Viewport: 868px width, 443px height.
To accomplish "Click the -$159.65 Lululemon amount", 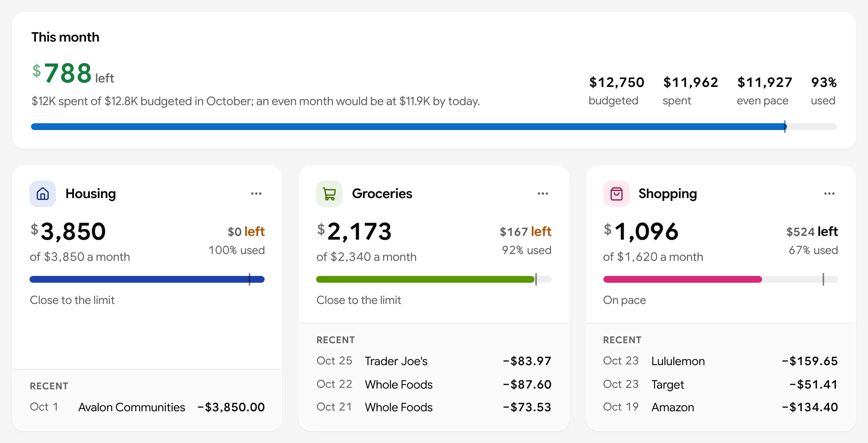I will (x=810, y=361).
